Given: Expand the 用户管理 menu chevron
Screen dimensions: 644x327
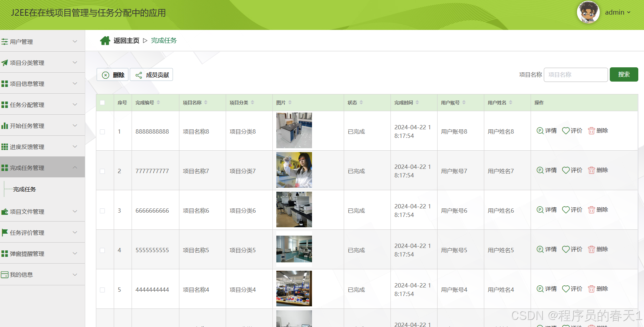Looking at the screenshot, I should click(x=75, y=41).
